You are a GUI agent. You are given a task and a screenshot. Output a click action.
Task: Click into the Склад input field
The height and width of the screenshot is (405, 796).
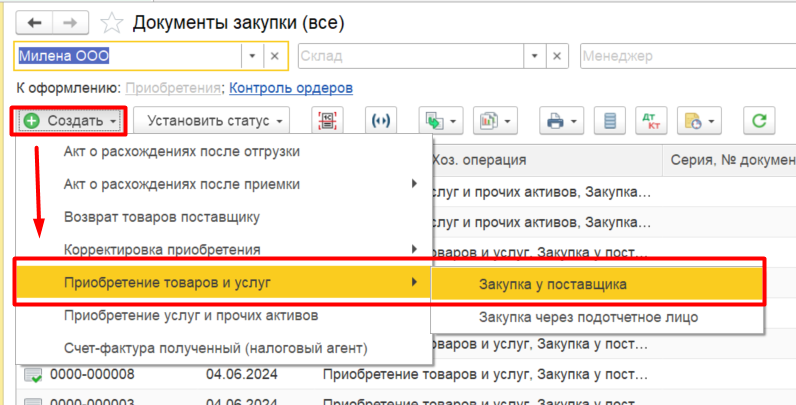411,56
